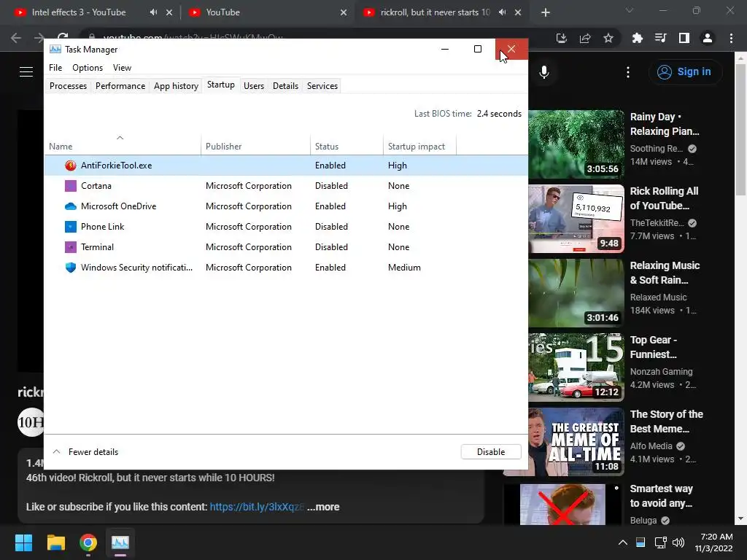Click Chrome's back navigation arrow
Viewport: 747px width, 560px height.
coord(16,38)
